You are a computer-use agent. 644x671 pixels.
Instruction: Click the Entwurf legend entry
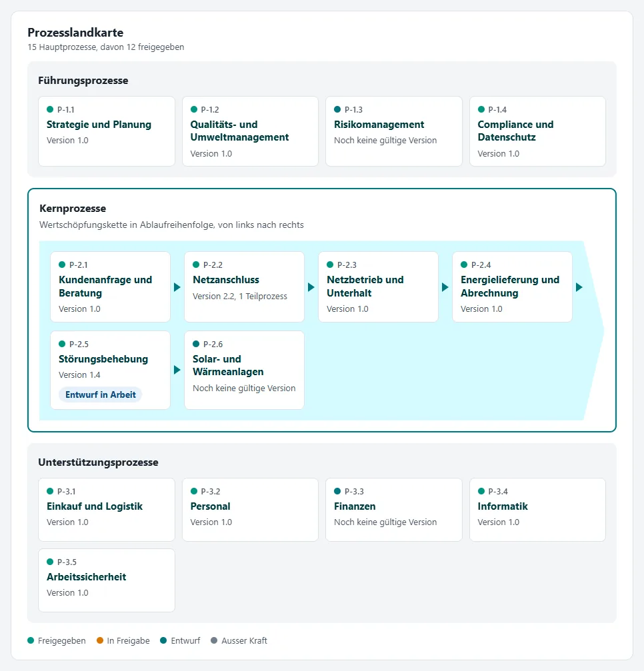[x=180, y=640]
